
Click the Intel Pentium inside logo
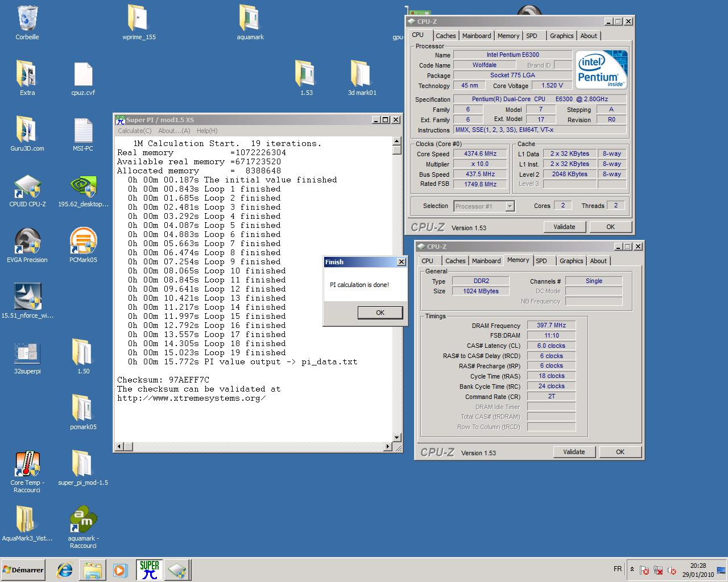point(601,69)
